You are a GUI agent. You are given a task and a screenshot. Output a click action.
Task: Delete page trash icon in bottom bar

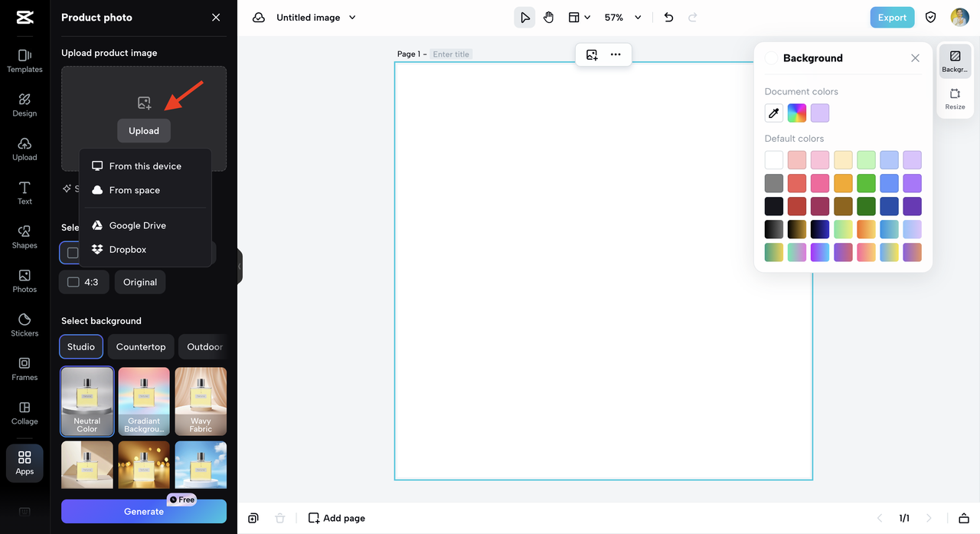coord(280,519)
